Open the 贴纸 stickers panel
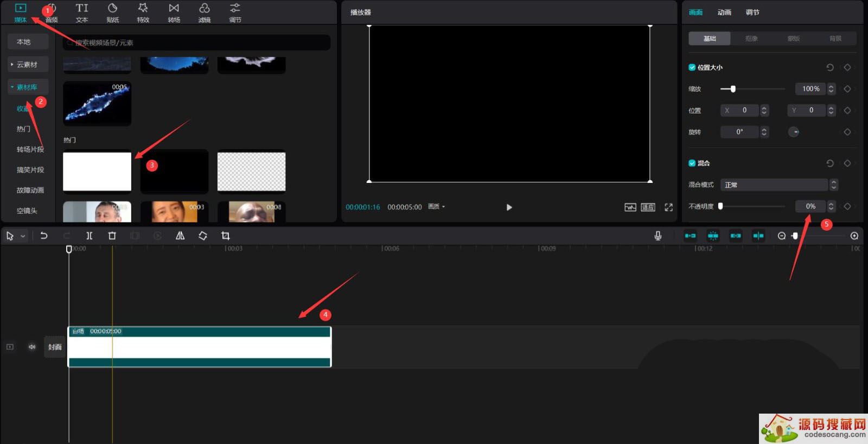Image resolution: width=868 pixels, height=444 pixels. [x=112, y=12]
